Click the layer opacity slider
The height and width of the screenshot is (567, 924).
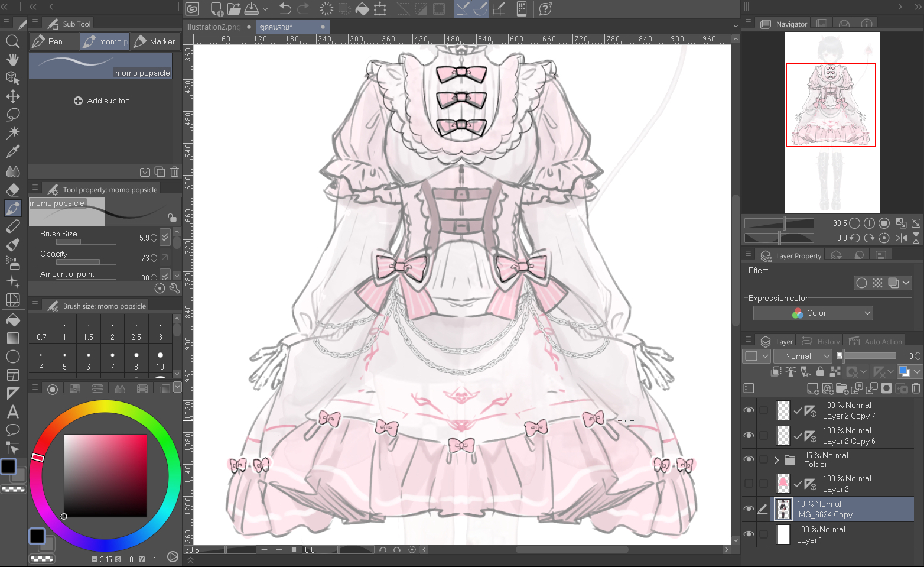869,355
